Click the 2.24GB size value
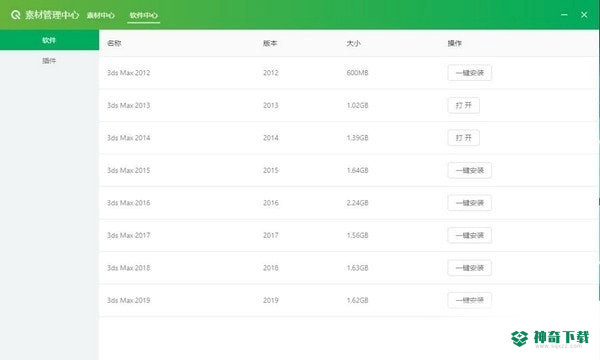The image size is (600, 360). (x=357, y=203)
